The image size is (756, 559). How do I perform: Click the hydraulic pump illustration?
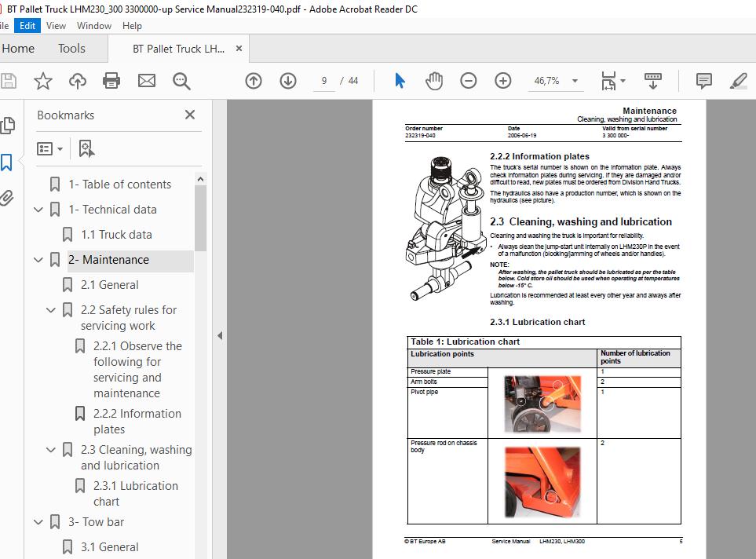(x=446, y=228)
